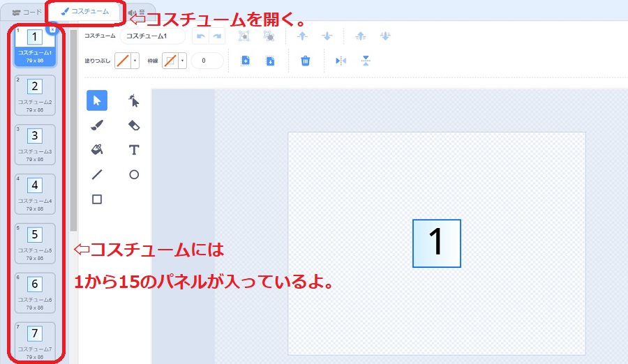Bring selection to front
This screenshot has width=628, height=364.
pyautogui.click(x=361, y=36)
